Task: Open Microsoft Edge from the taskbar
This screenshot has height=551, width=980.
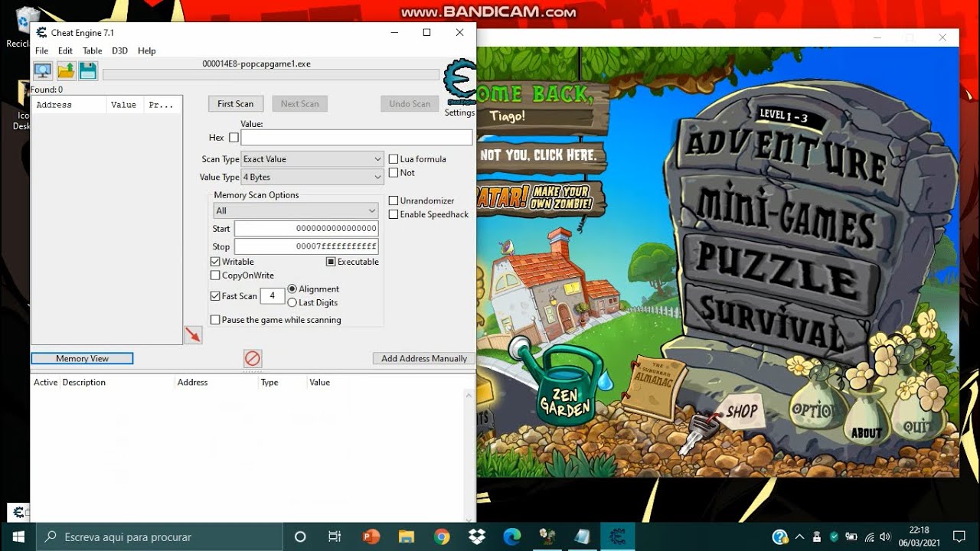Action: coord(511,536)
